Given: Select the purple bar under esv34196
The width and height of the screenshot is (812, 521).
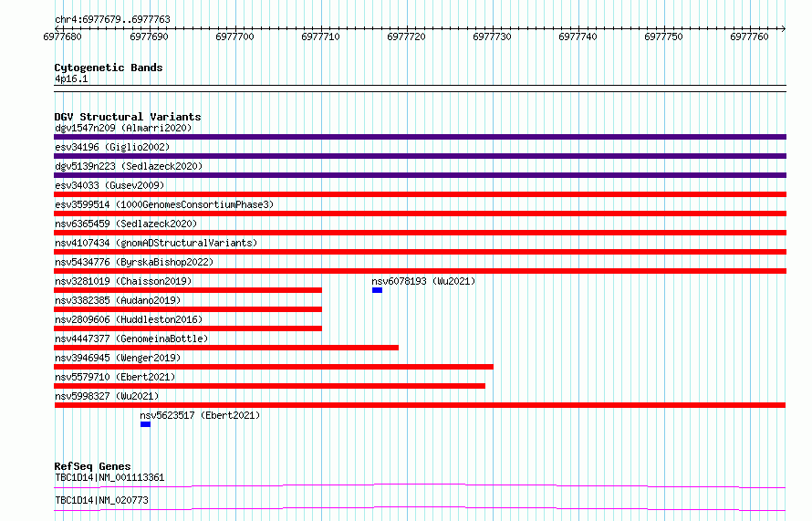Looking at the screenshot, I should coord(420,156).
